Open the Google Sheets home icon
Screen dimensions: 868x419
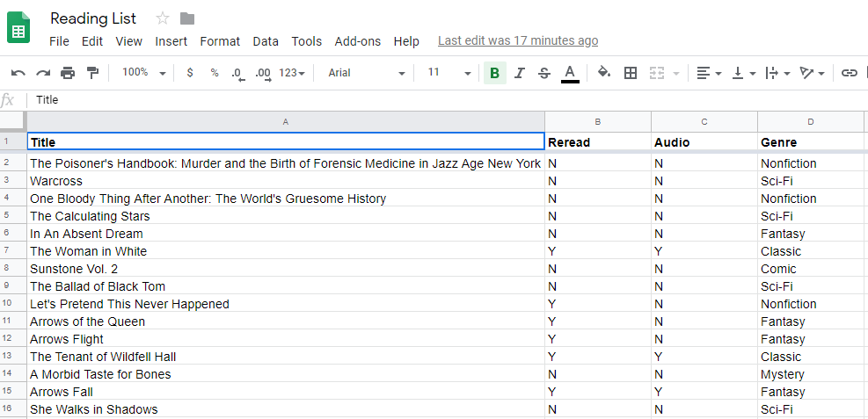point(18,27)
